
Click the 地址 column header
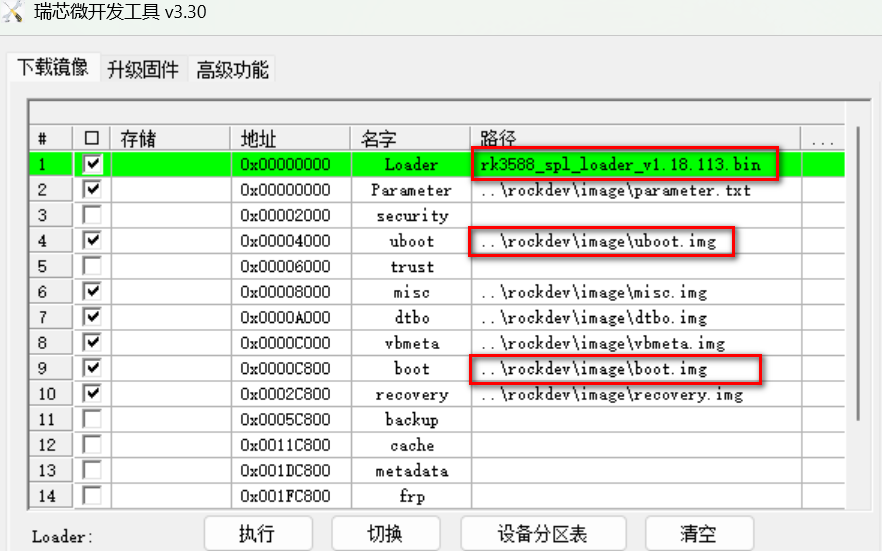(290, 138)
